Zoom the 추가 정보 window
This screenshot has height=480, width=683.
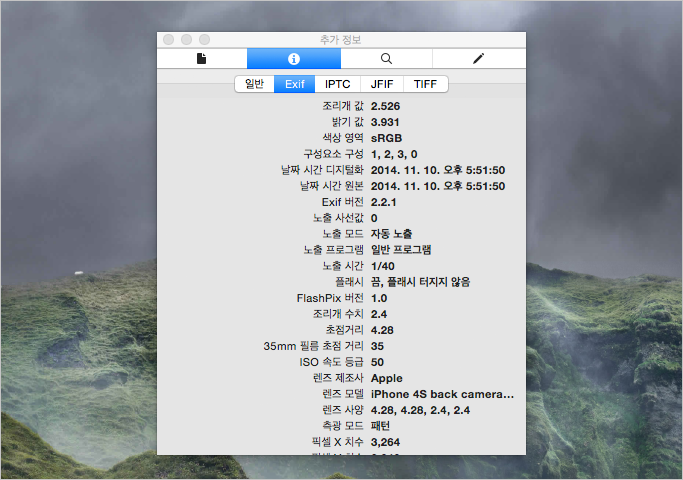pos(204,40)
